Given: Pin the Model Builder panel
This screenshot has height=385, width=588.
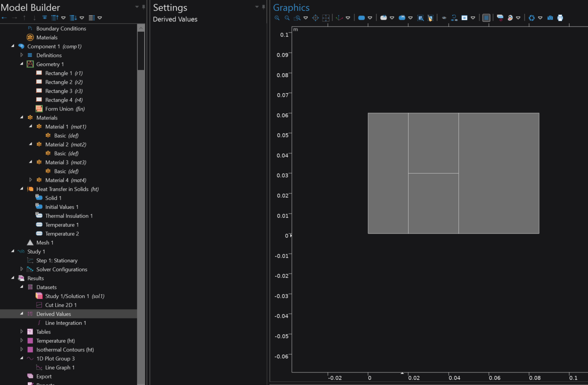Looking at the screenshot, I should click(143, 7).
